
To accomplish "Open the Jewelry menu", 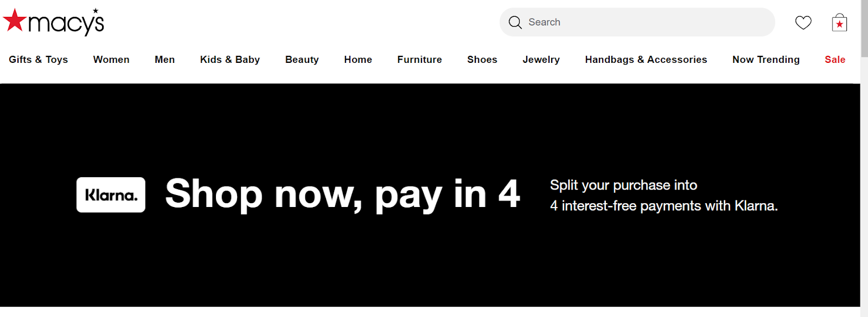I will click(541, 60).
